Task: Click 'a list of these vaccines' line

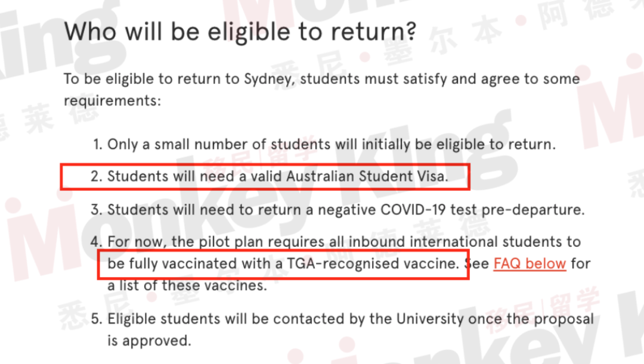Action: coord(187,285)
